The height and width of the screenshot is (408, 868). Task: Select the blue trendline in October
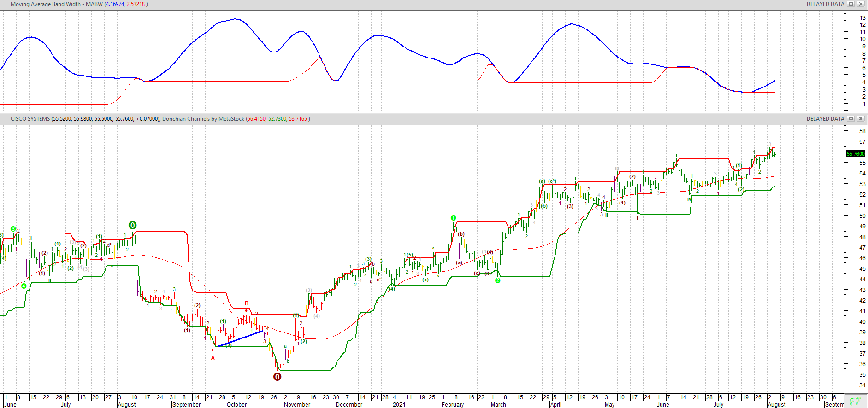click(241, 338)
